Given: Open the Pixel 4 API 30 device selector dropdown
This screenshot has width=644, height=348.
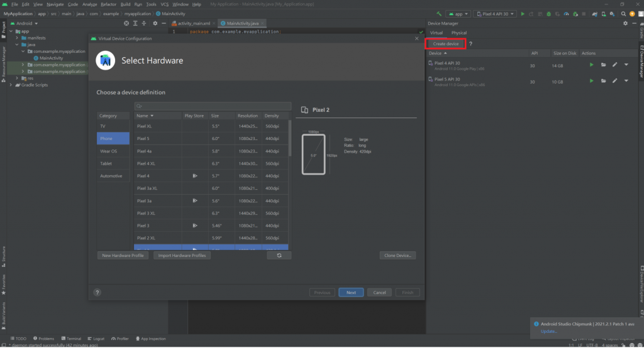Looking at the screenshot, I should pyautogui.click(x=495, y=14).
